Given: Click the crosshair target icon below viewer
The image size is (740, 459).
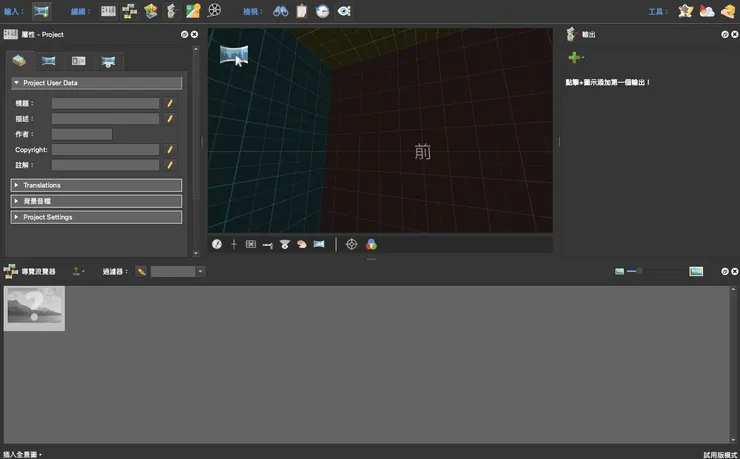Looking at the screenshot, I should pos(351,244).
